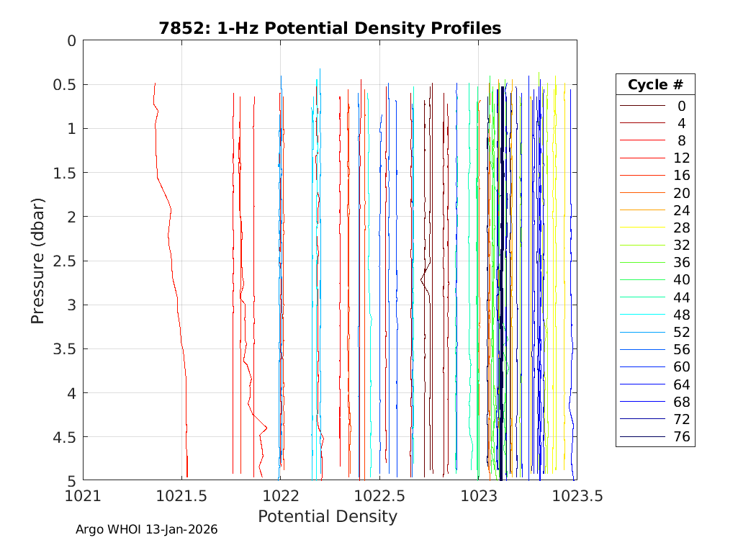Viewport: 756px width, 540px height.
Task: Click the thick dark blue profile near 1023.1
Action: point(501,288)
